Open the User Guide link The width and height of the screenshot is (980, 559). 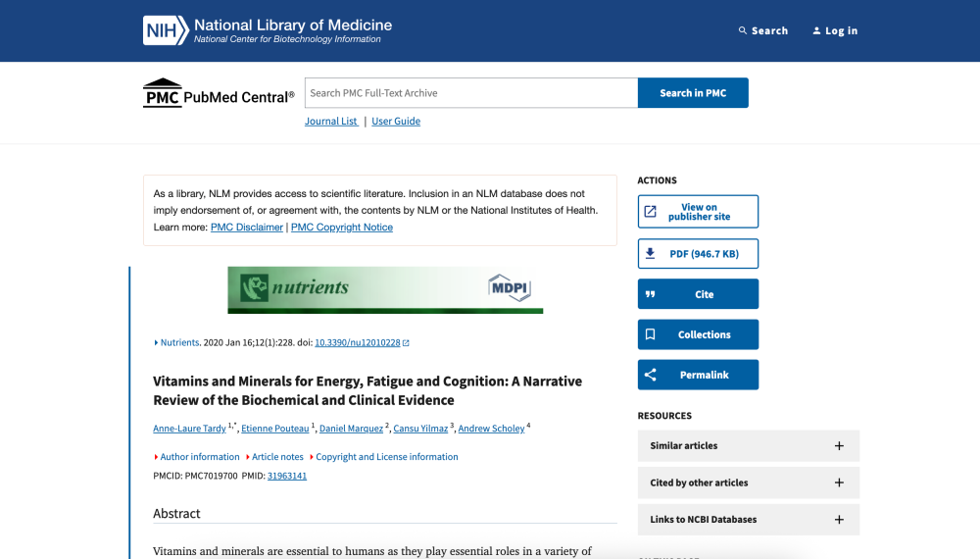click(x=396, y=121)
